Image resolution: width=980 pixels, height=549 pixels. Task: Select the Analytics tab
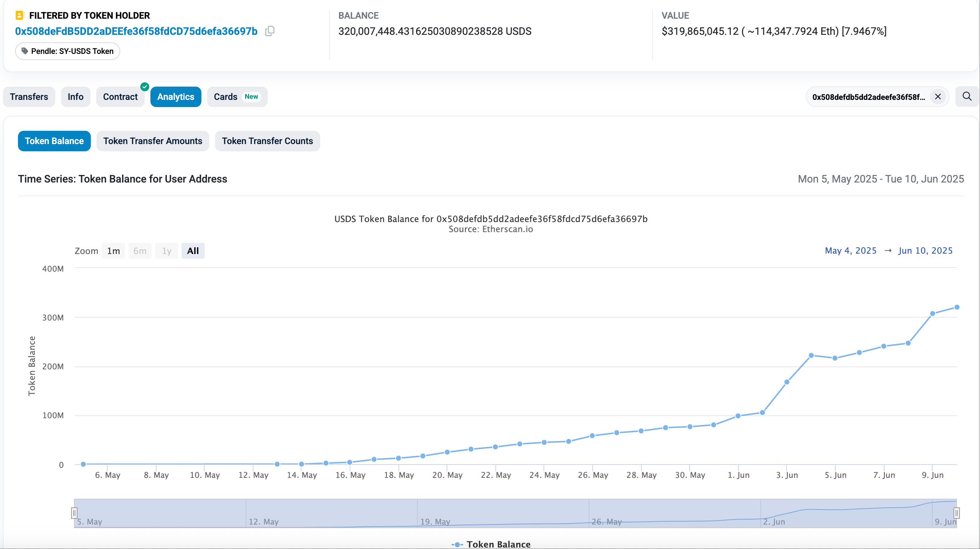(176, 97)
